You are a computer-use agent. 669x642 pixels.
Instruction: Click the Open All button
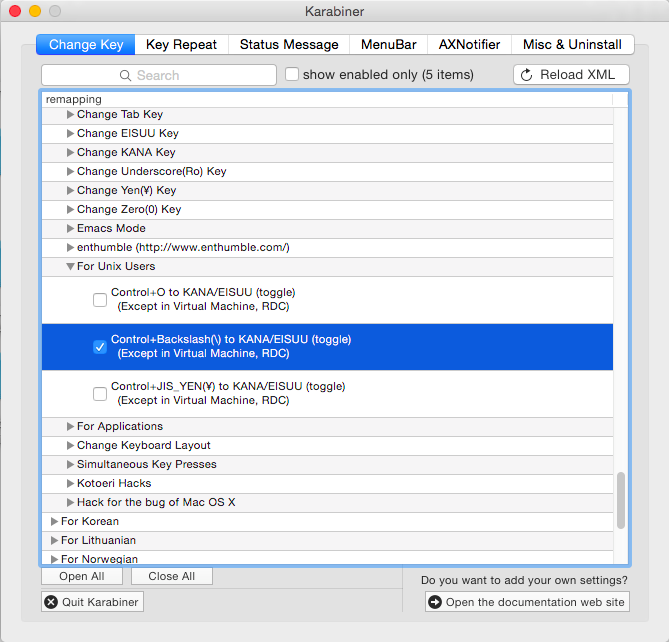coord(82,576)
